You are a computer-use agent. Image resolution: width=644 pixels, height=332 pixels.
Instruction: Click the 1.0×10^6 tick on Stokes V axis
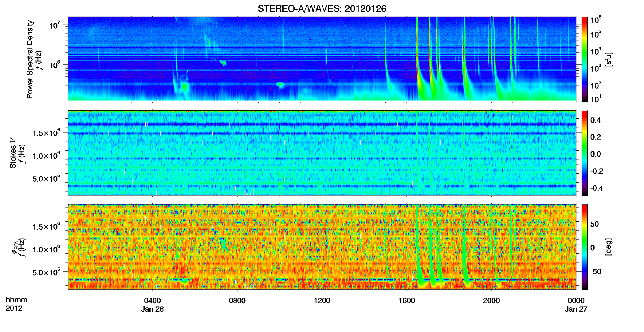click(x=46, y=155)
